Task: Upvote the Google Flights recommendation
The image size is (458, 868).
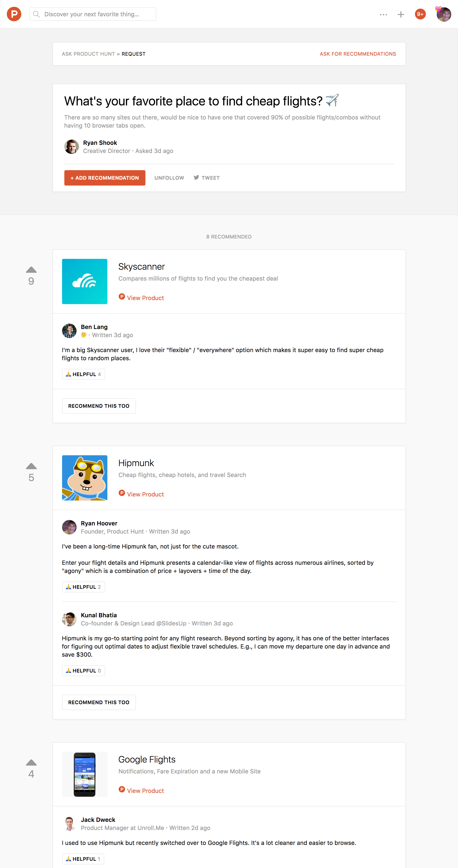Action: click(31, 763)
